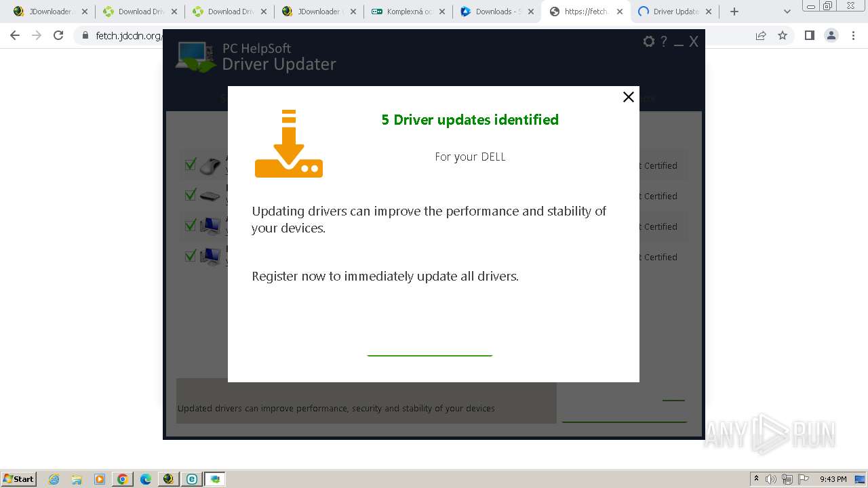The height and width of the screenshot is (488, 868).
Task: Launch Internet Explorer from taskbar
Action: (54, 479)
